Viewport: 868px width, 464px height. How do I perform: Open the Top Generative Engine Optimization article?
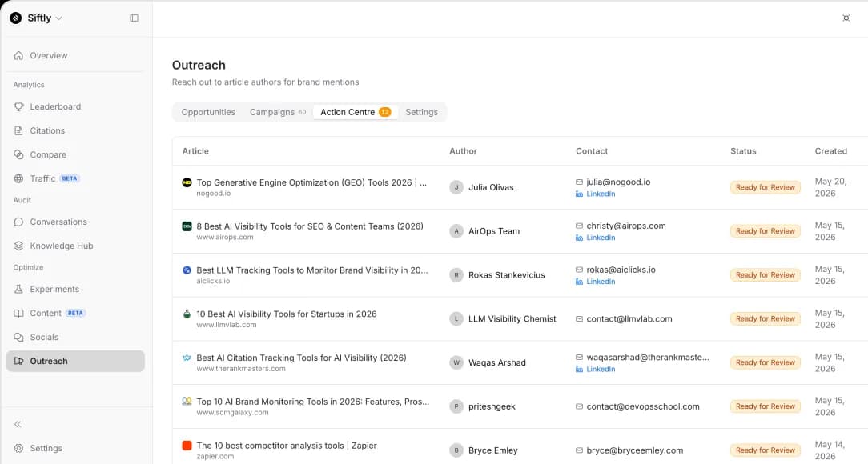pos(311,182)
